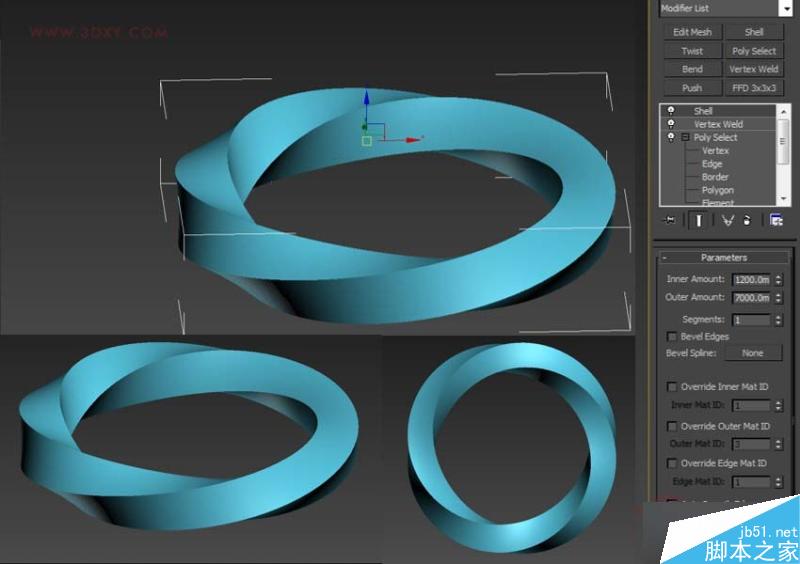Select Polygon sub-object level in stack
800x564 pixels.
pyautogui.click(x=717, y=190)
